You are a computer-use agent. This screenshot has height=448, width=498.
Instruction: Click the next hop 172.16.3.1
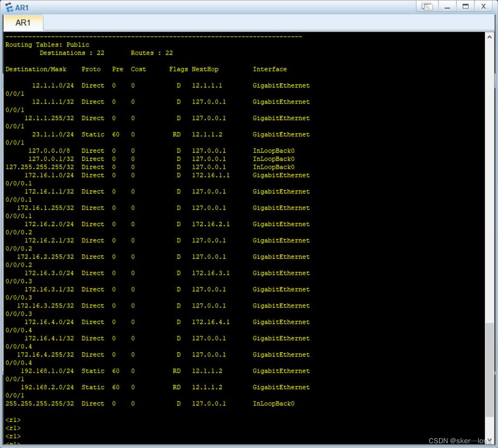(x=211, y=273)
